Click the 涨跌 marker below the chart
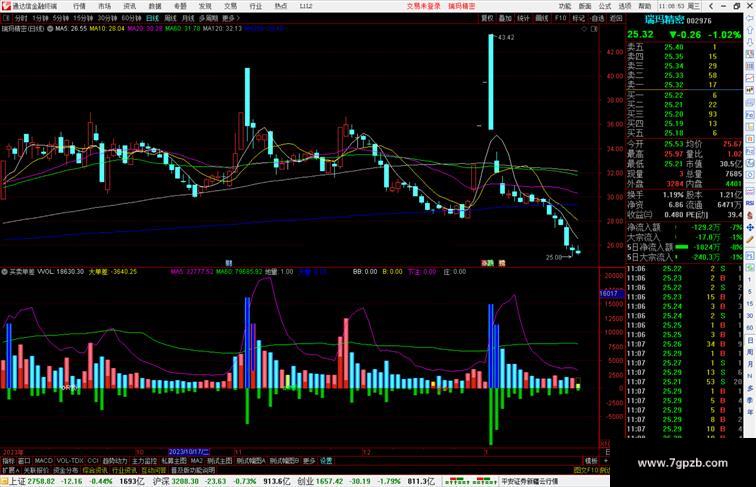The image size is (756, 487). pos(487,263)
